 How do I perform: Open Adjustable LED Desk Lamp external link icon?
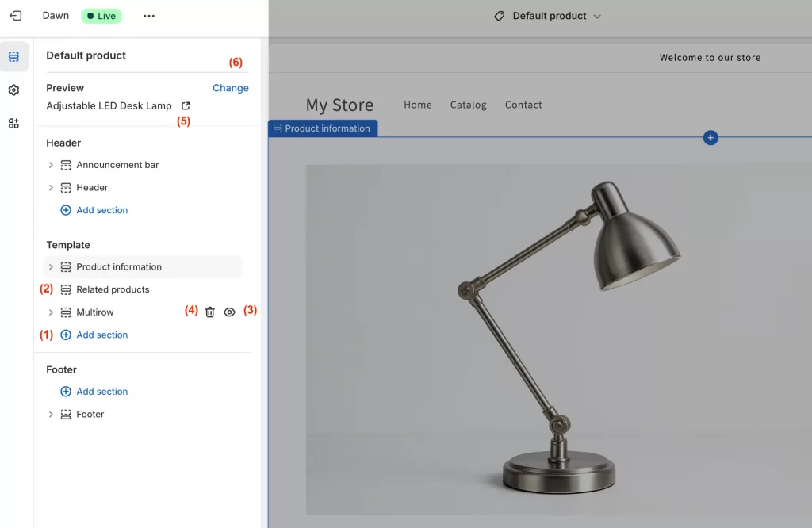coord(186,105)
